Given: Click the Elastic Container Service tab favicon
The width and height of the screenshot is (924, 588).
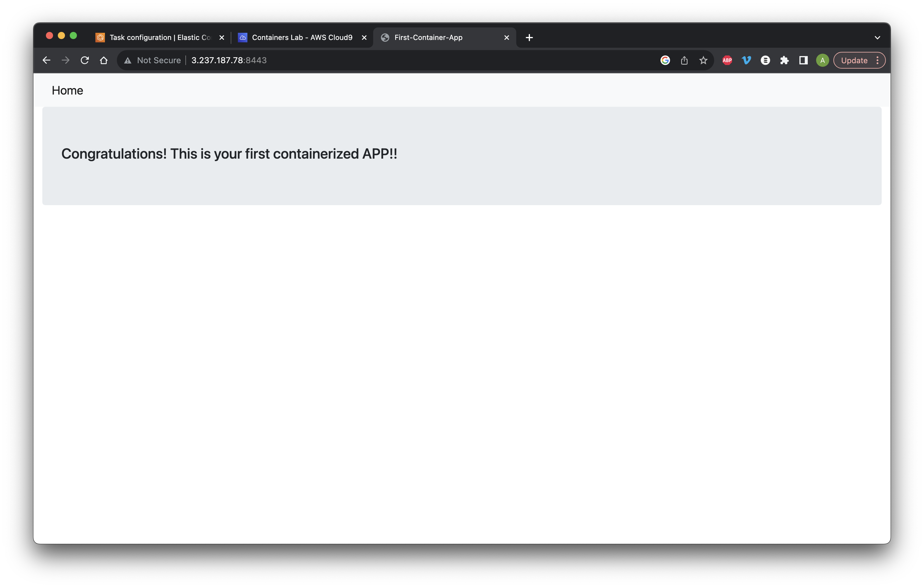Looking at the screenshot, I should (x=100, y=38).
